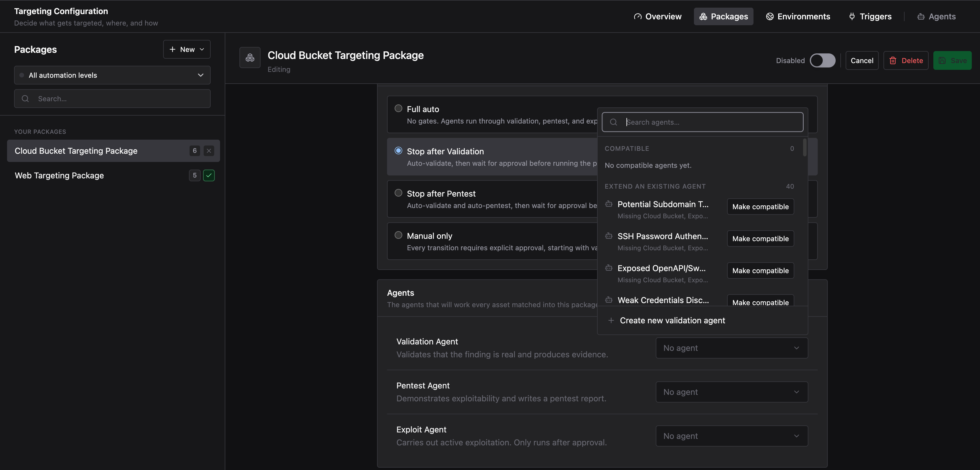The height and width of the screenshot is (470, 980).
Task: Click the plus icon beside Create new validation agent
Action: tap(611, 321)
